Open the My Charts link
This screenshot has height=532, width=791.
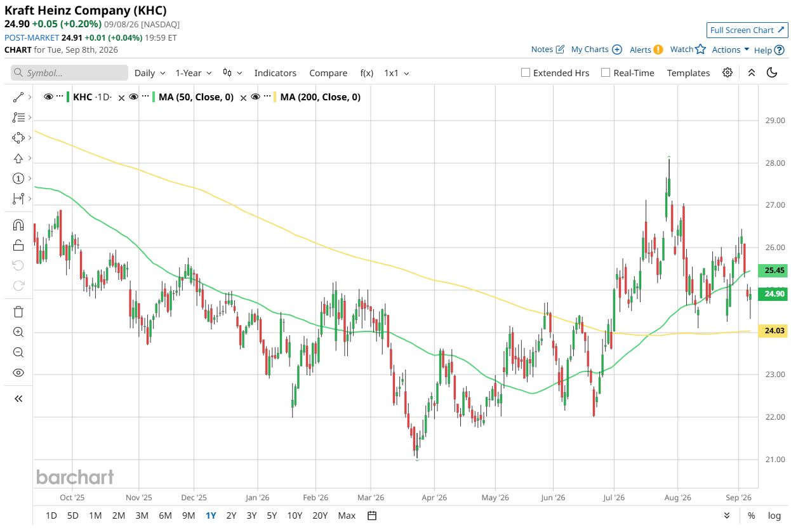tap(596, 50)
